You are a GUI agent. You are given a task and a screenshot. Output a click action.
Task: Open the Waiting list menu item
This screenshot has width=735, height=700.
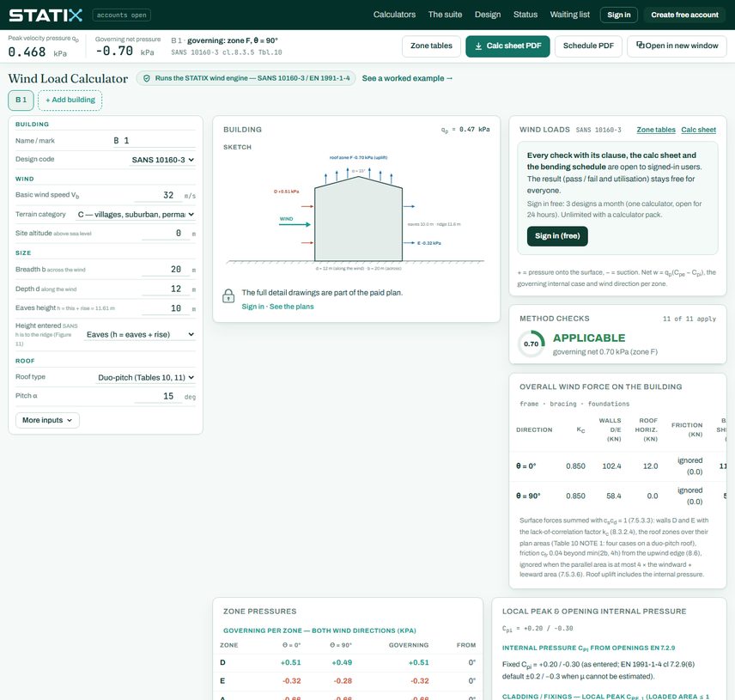pos(569,15)
